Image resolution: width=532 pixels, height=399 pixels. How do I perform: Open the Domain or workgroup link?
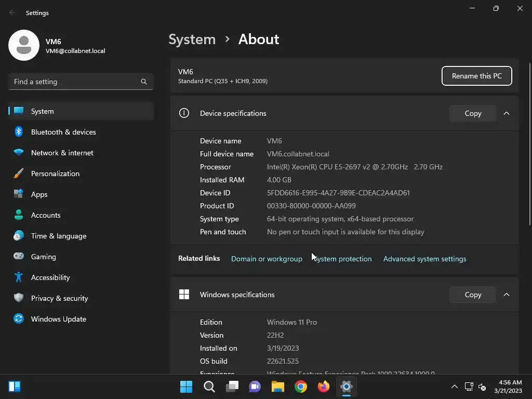coord(267,259)
